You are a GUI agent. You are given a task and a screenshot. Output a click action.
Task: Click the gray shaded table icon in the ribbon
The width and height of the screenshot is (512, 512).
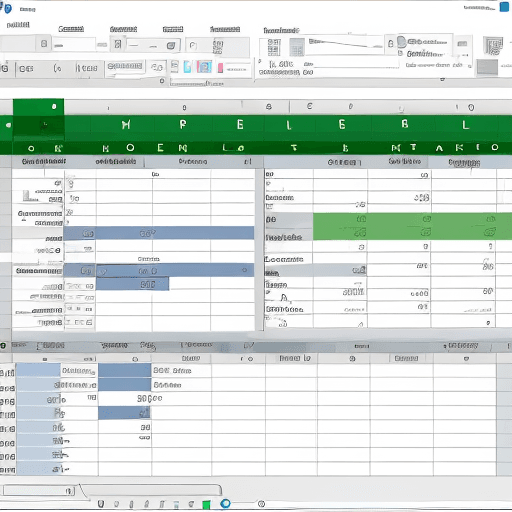point(297,47)
